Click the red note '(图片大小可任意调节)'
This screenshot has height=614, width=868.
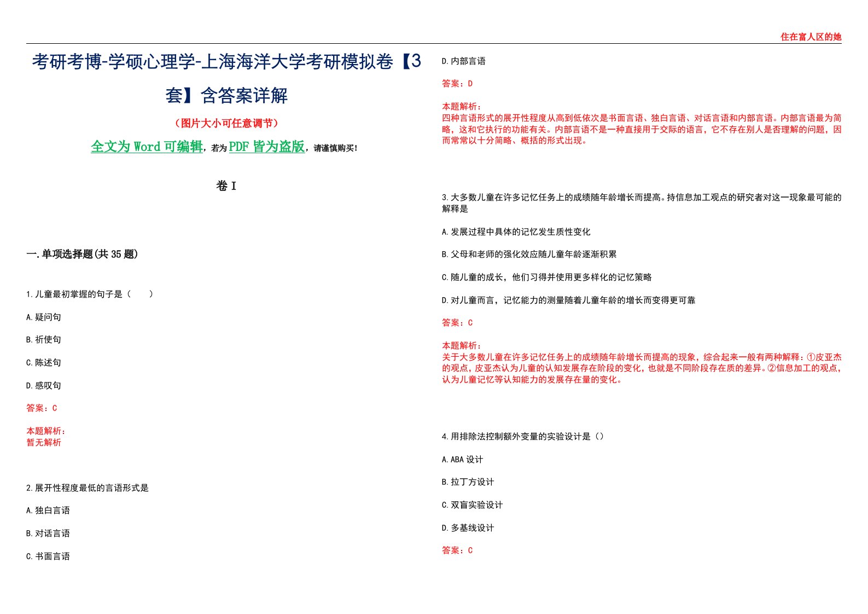click(226, 123)
